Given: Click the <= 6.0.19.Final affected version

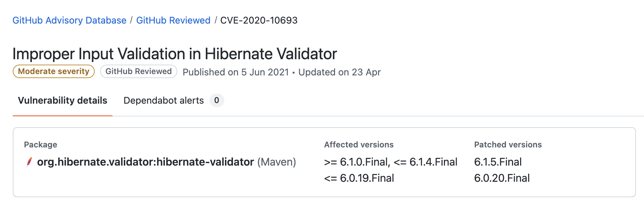Looking at the screenshot, I should [359, 178].
